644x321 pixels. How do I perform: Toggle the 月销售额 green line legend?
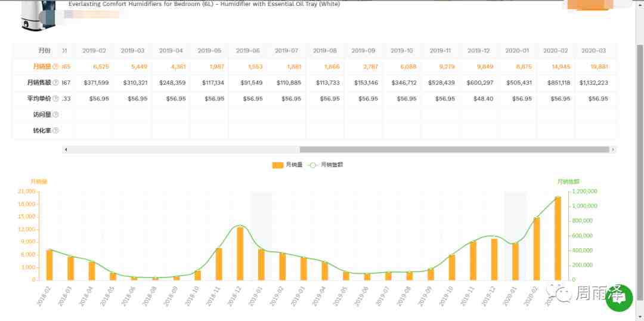pos(326,165)
